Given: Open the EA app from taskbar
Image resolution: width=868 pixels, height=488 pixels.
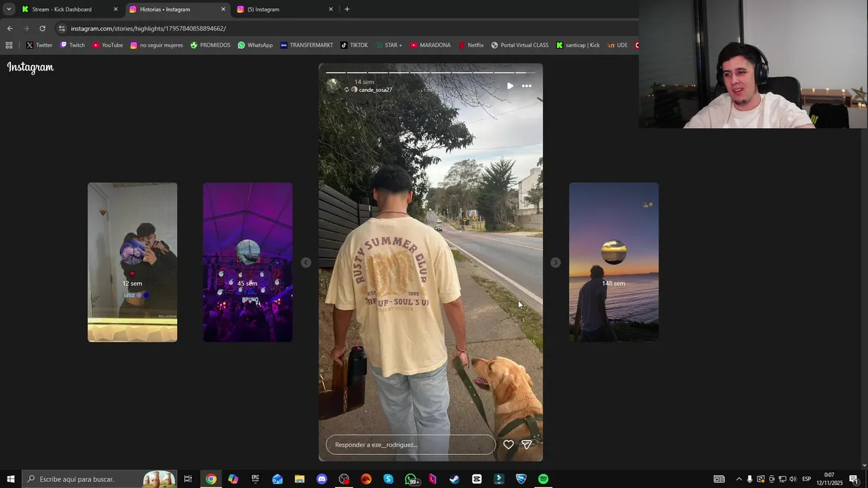Looking at the screenshot, I should click(366, 479).
